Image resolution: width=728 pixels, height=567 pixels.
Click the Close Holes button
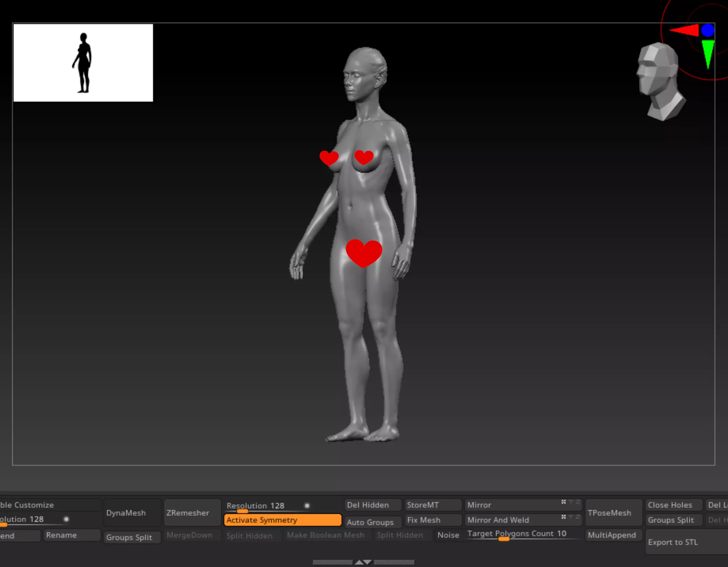point(674,505)
